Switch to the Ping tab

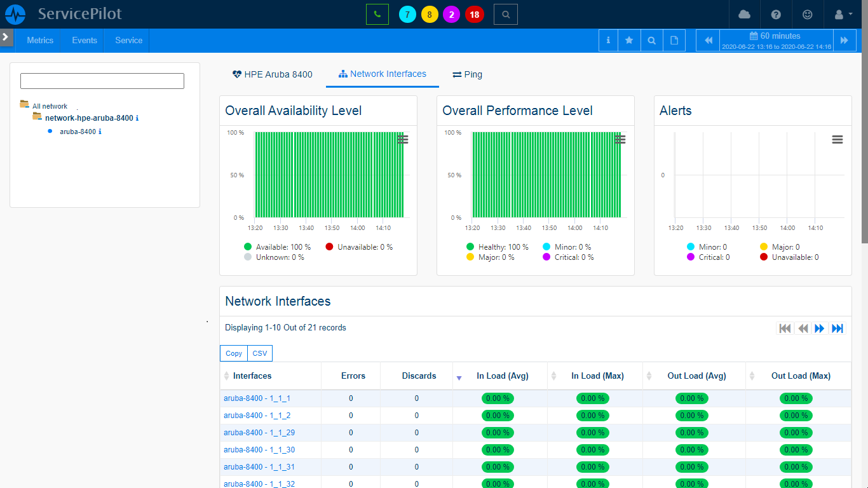[x=467, y=74]
